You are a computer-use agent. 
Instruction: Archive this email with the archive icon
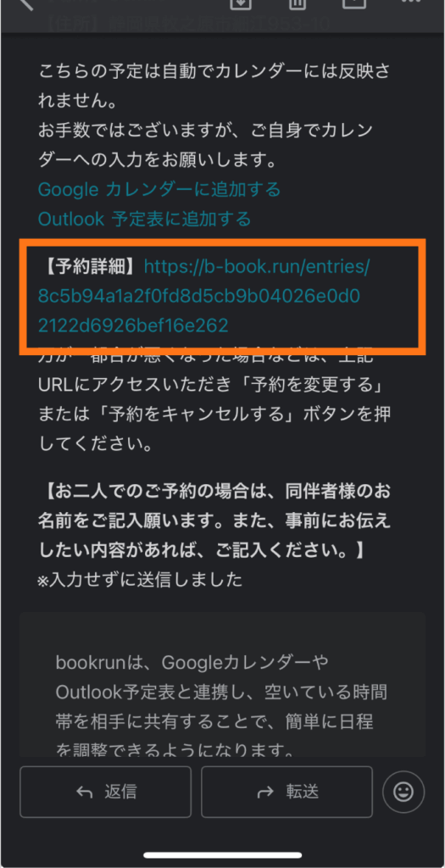pyautogui.click(x=242, y=4)
